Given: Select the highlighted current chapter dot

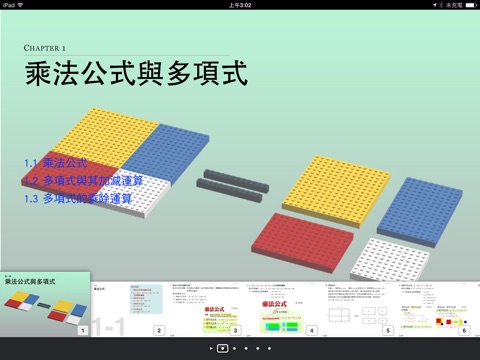Looking at the screenshot, I should point(223,348).
